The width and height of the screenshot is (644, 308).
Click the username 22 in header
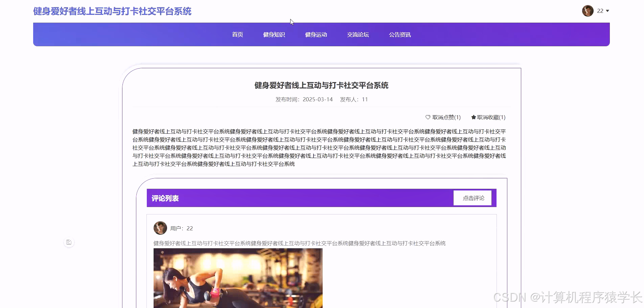point(600,11)
